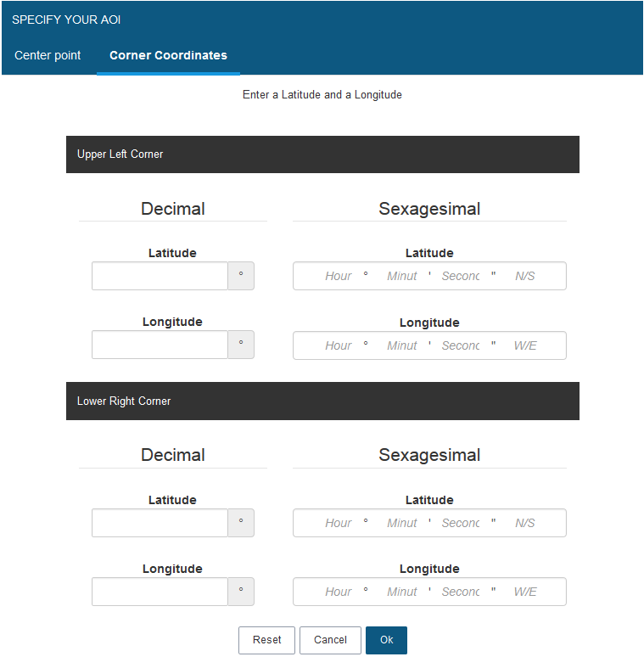Focus Lower Right sexagesimal Longitude W/E field
644x668 pixels.
tap(524, 592)
